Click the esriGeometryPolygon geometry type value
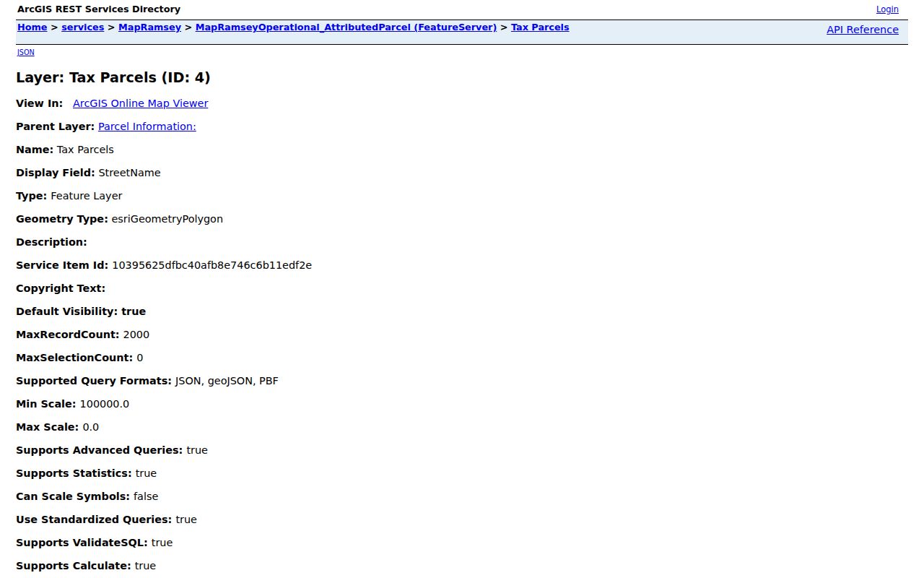The height and width of the screenshot is (578, 924). point(167,219)
